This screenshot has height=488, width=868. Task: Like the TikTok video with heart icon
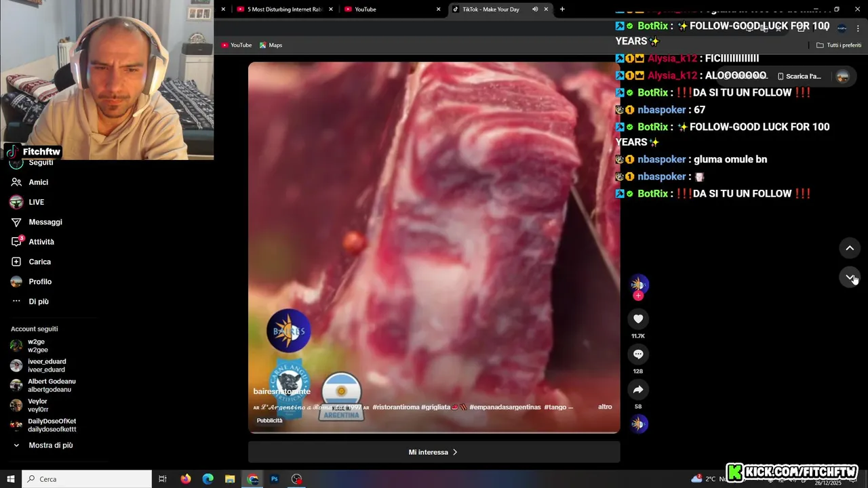click(638, 319)
